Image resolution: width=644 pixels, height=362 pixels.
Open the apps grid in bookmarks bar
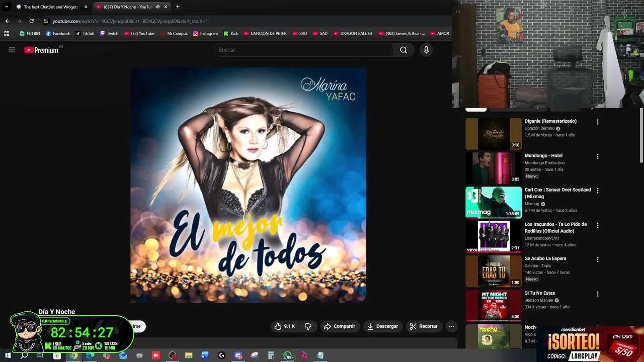tap(7, 34)
